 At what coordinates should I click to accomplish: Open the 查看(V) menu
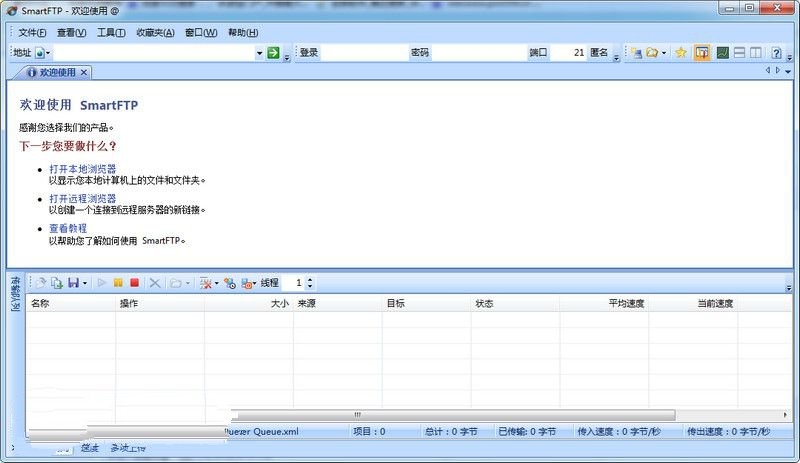pos(71,33)
